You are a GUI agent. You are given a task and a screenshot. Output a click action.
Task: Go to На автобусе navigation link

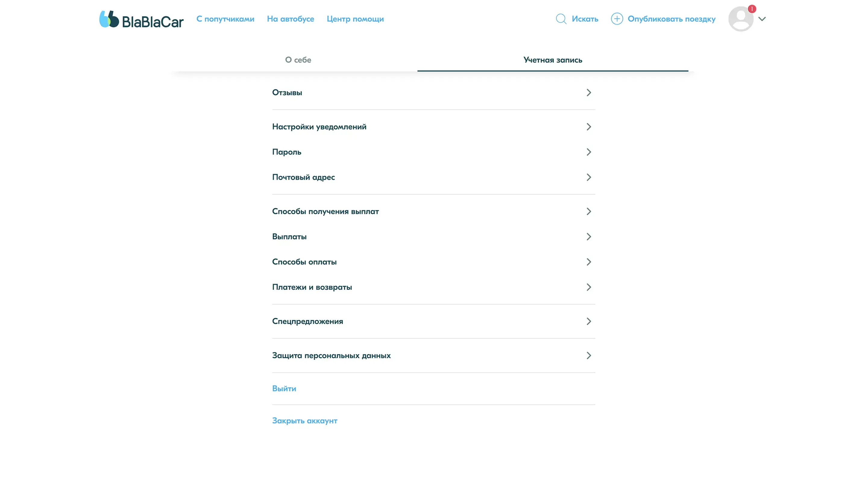coord(290,19)
